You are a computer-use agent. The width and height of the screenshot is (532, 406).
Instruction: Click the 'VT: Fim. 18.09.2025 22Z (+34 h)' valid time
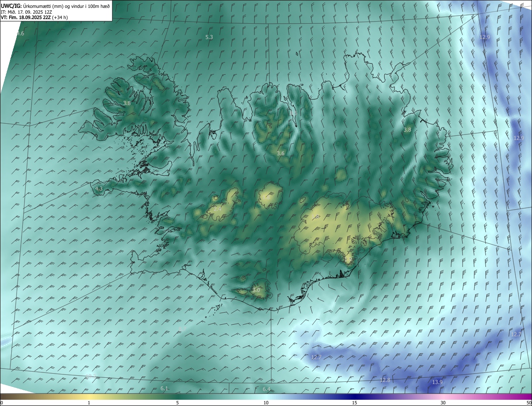pyautogui.click(x=34, y=17)
